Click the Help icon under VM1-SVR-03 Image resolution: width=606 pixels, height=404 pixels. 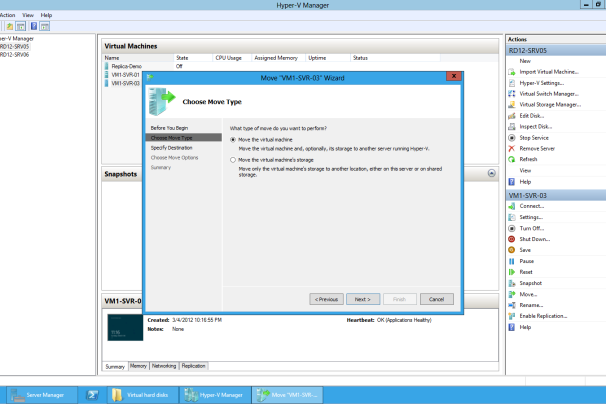pos(512,327)
